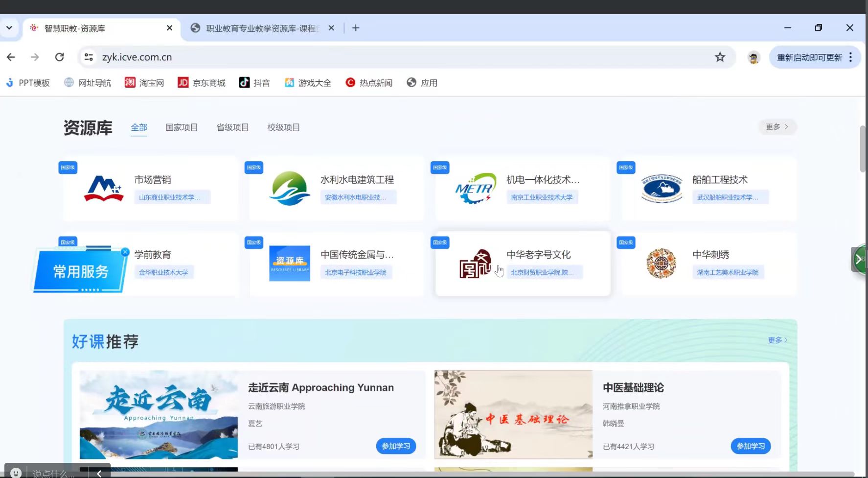868x478 pixels.
Task: Open the JD 京东商城 bookmark
Action: click(x=201, y=83)
